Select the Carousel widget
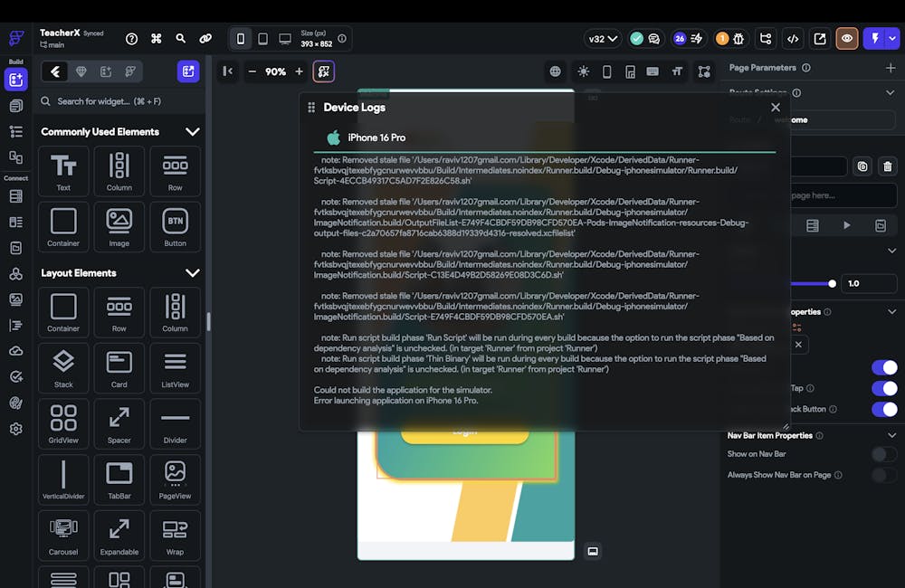This screenshot has height=588, width=905. (x=63, y=534)
